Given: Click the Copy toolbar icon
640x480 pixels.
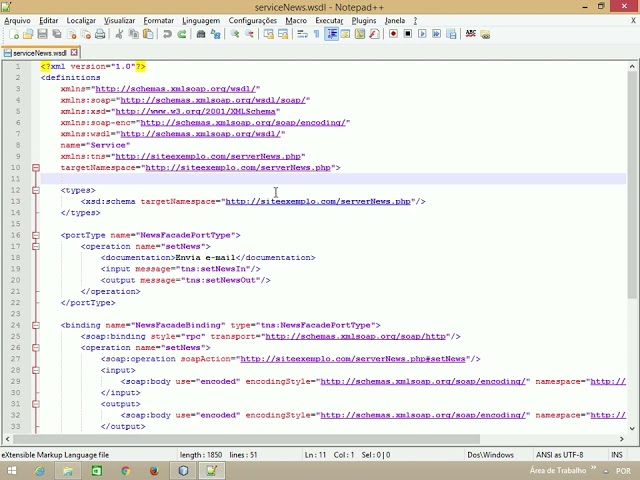Looking at the screenshot, I should (x=134, y=34).
